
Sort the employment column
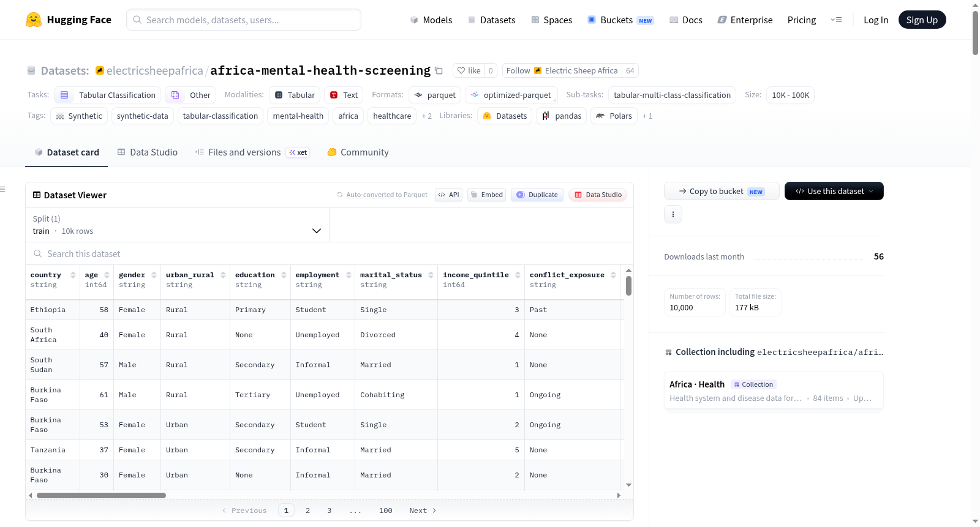(349, 275)
